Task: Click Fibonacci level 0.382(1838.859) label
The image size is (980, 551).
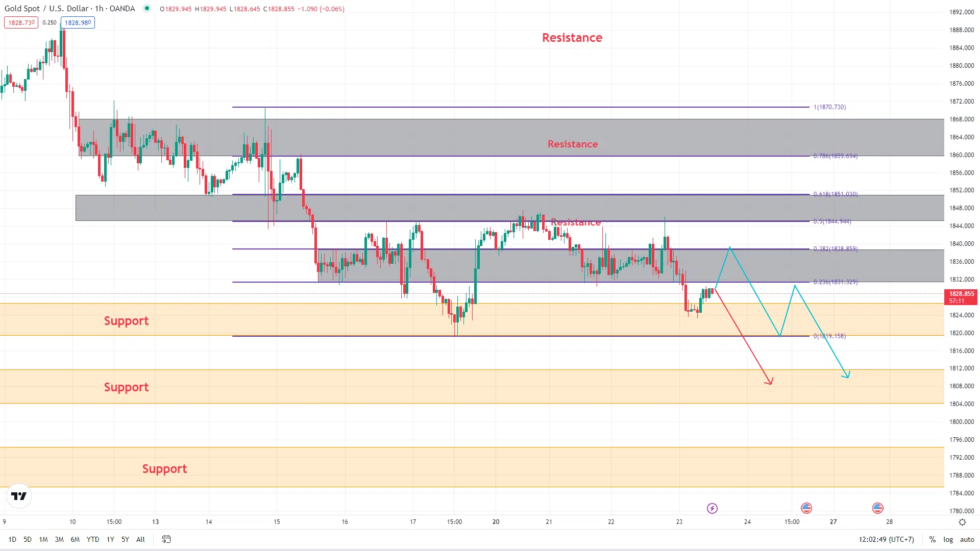Action: [x=836, y=249]
